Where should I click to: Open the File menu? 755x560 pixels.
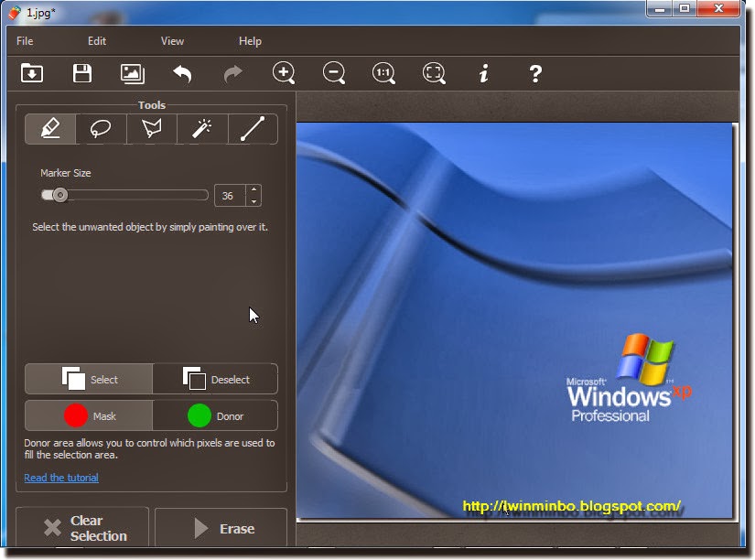[x=25, y=41]
